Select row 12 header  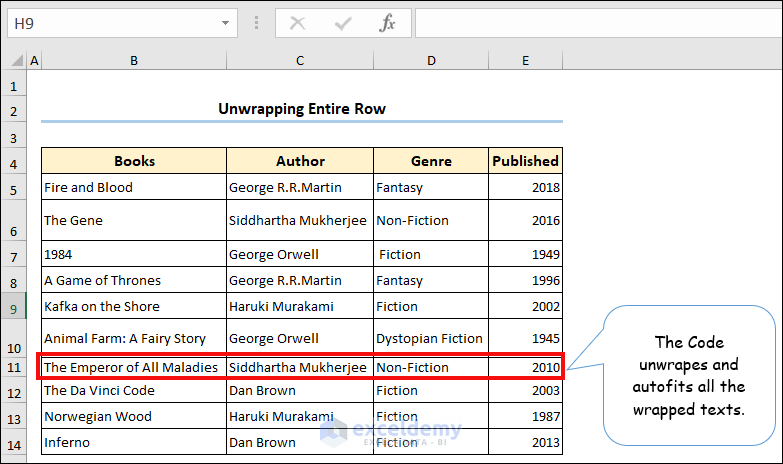(x=13, y=391)
